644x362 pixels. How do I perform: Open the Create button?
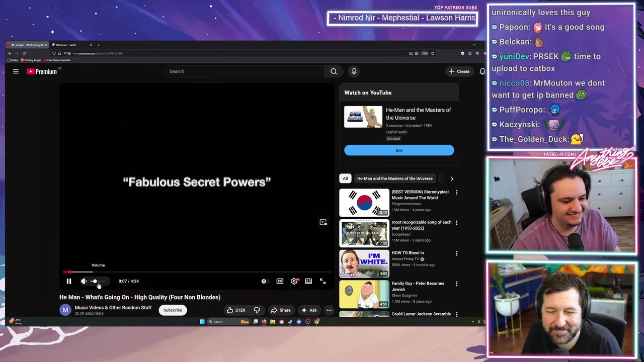[459, 71]
